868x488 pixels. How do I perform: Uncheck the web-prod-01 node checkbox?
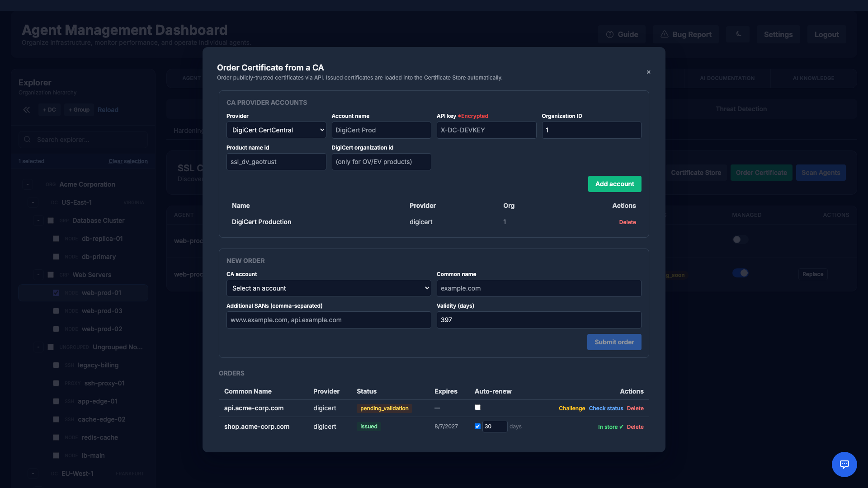coord(56,293)
